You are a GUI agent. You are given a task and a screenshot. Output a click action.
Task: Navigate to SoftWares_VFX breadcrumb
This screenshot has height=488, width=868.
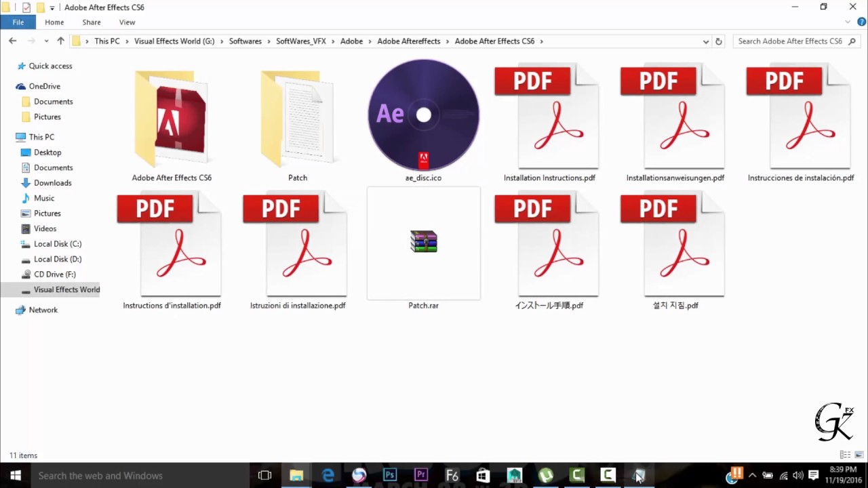tap(301, 41)
